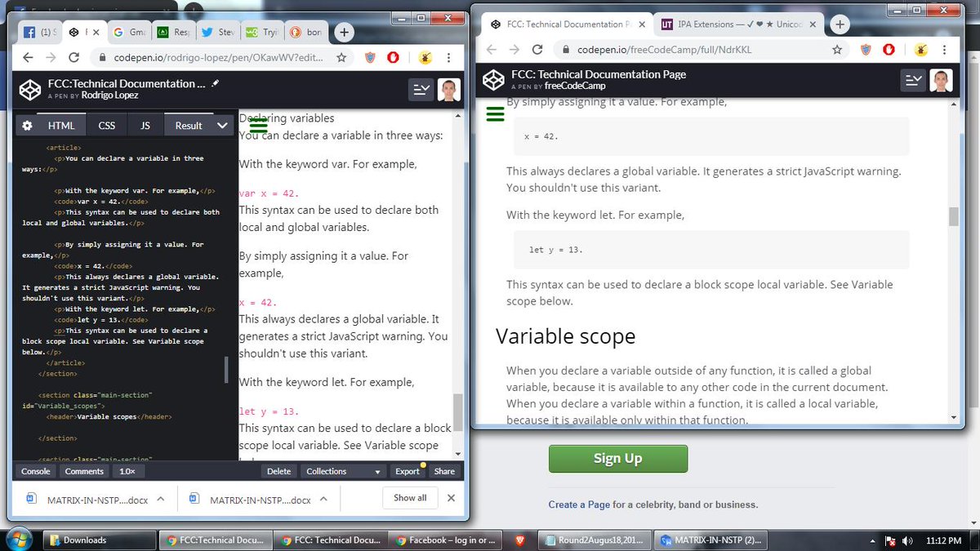Open yellow avatar extension in left browser
This screenshot has height=551, width=980.
(x=425, y=57)
